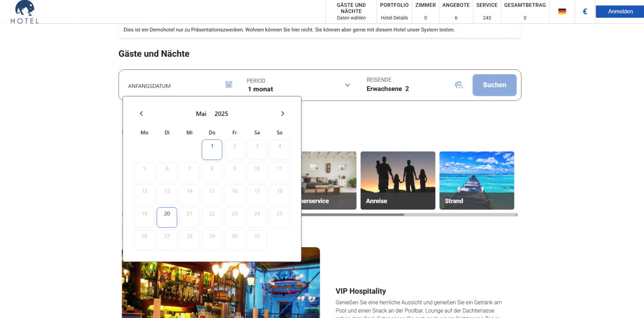Viewport: 644px width, 318px height.
Task: Click the 'So' weekday header
Action: click(280, 133)
